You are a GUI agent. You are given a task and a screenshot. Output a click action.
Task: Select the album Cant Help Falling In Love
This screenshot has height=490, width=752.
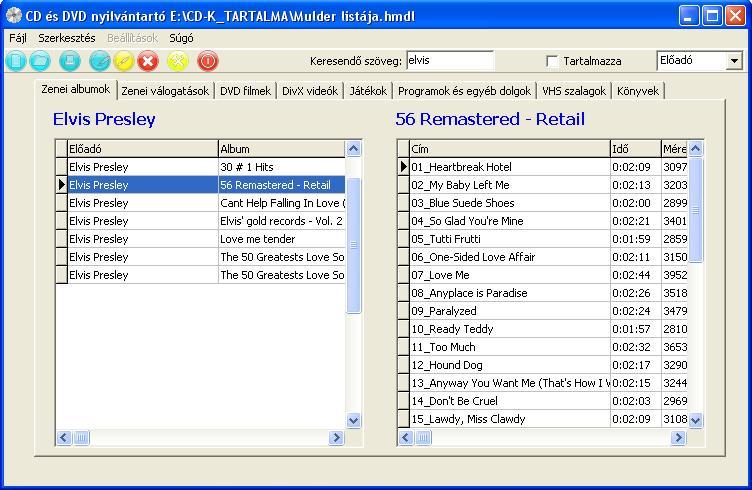282,203
